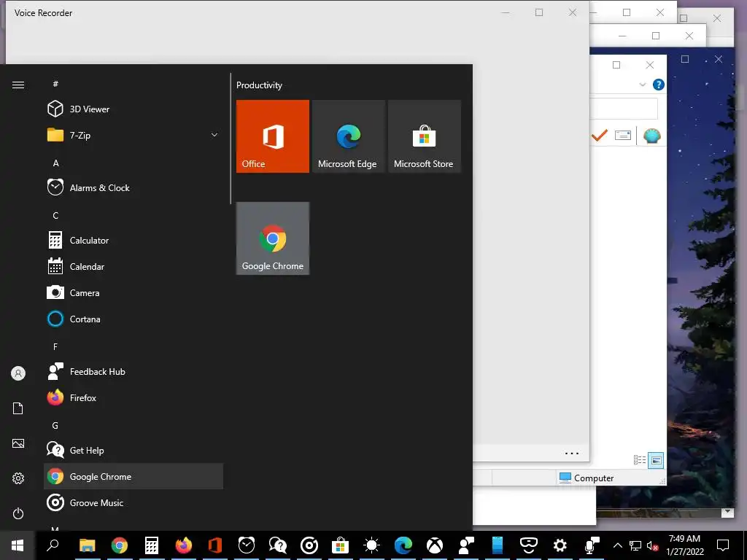Image resolution: width=747 pixels, height=560 pixels.
Task: Click the scroll down arrow in rear window
Action: (x=727, y=512)
